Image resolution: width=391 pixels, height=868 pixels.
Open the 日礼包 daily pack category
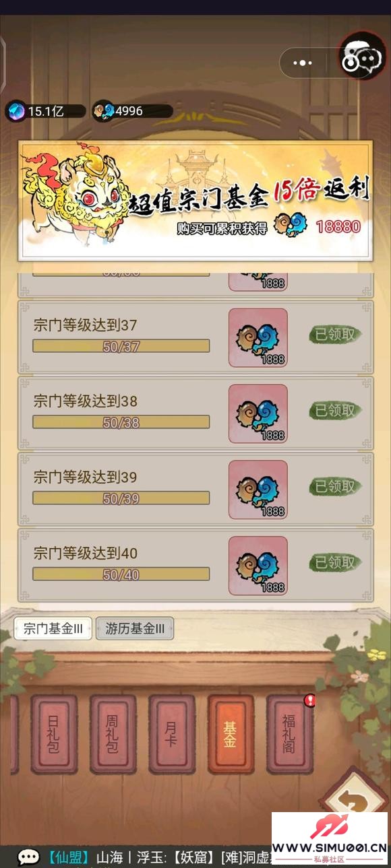[x=54, y=734]
